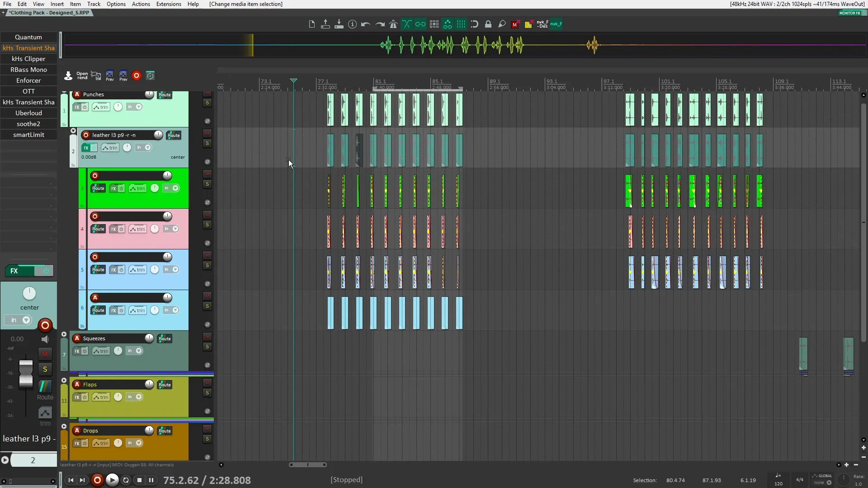Click the save project download-arrow icon

point(339,24)
